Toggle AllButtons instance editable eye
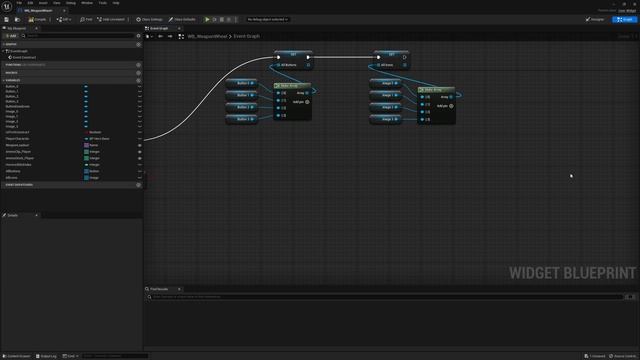Image resolution: width=640 pixels, height=360 pixels. point(140,171)
